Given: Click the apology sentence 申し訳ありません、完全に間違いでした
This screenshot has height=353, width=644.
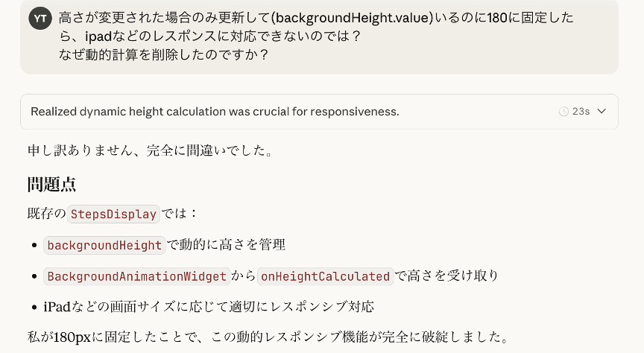Looking at the screenshot, I should click(149, 150).
